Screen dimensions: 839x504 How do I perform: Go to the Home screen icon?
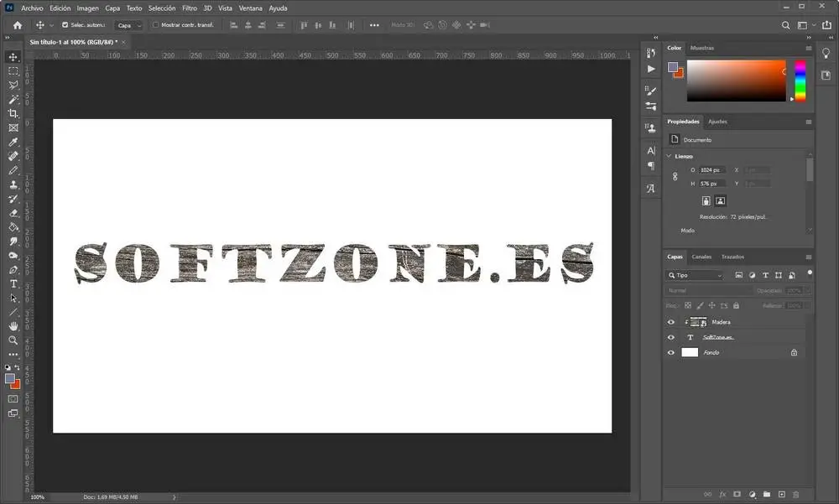tap(18, 25)
